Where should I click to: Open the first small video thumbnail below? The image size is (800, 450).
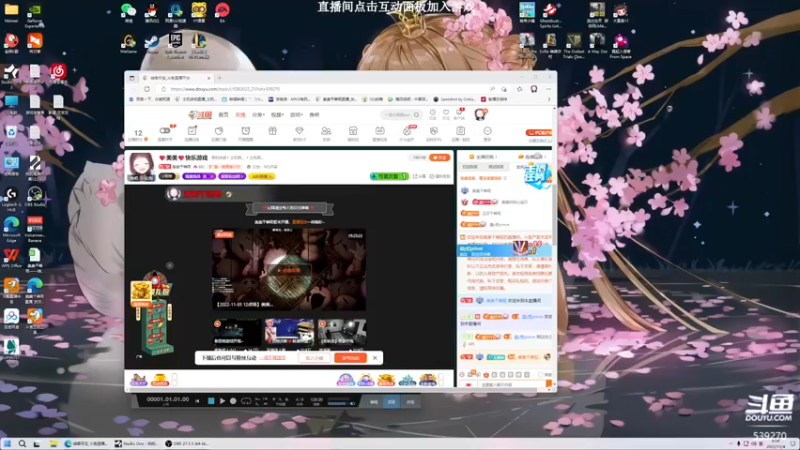pyautogui.click(x=237, y=332)
